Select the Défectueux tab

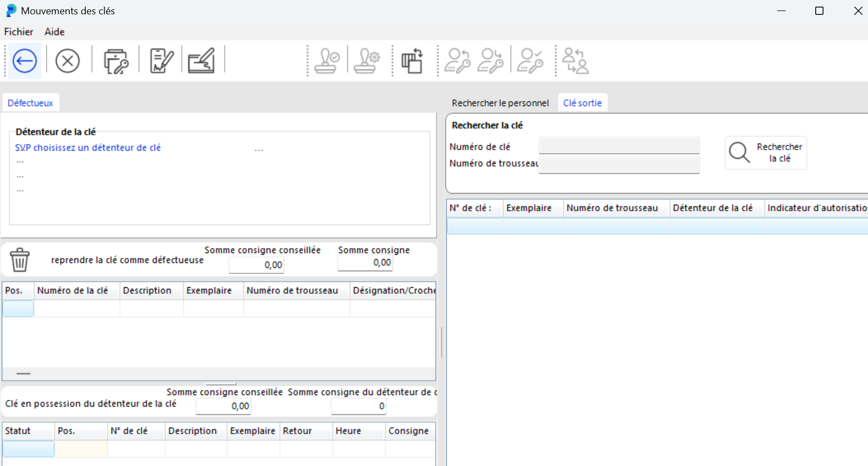30,103
